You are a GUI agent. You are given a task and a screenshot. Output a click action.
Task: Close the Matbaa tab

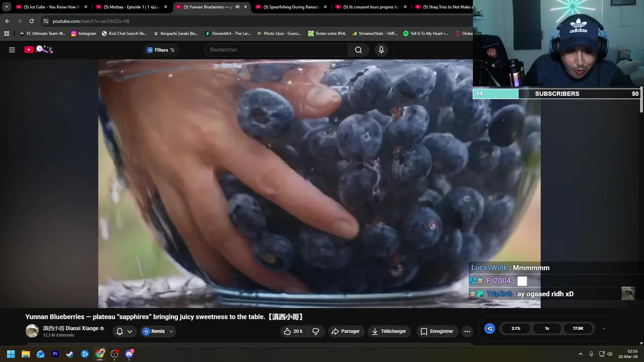pos(166,7)
